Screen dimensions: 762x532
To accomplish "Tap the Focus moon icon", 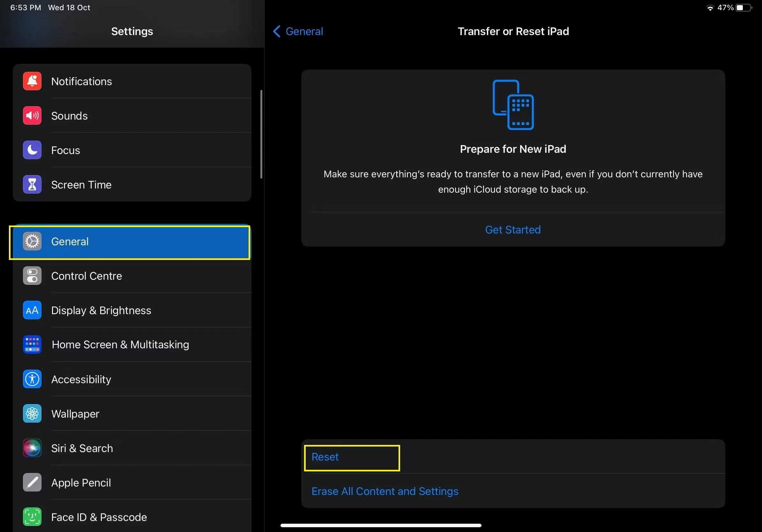I will tap(32, 150).
